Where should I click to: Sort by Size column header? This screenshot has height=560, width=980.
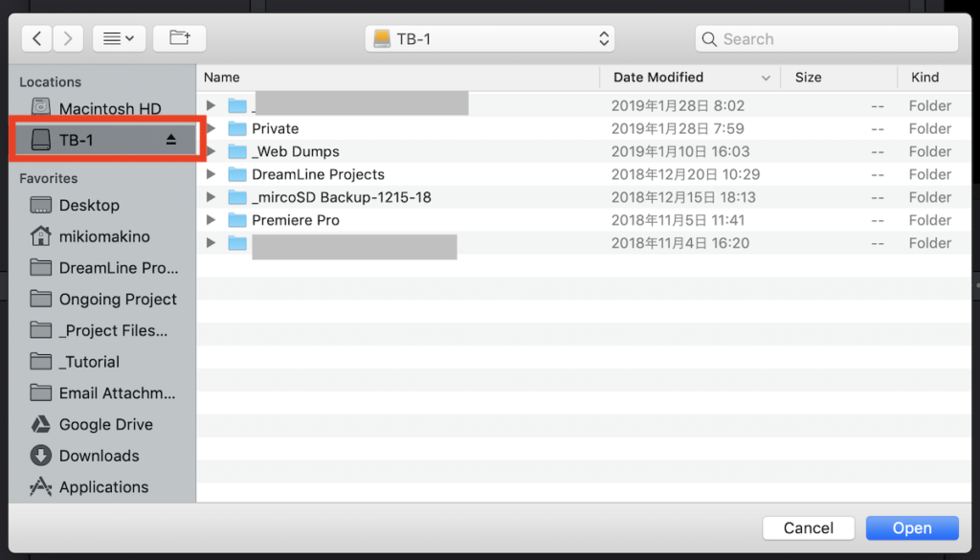[x=838, y=77]
